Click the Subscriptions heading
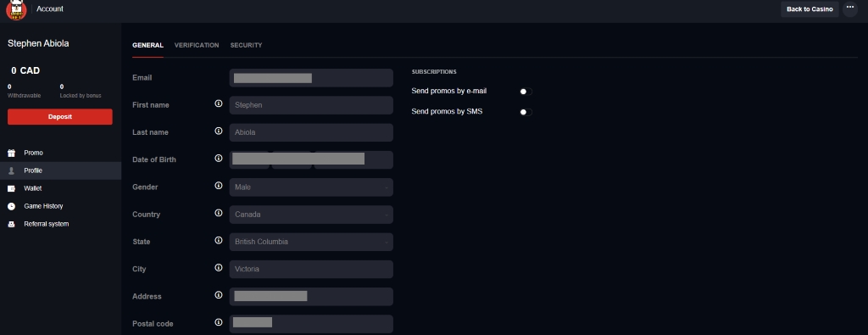 434,72
